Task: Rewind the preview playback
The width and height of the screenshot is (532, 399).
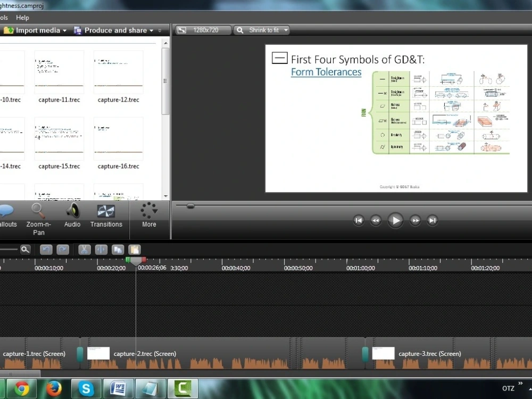Action: click(376, 221)
